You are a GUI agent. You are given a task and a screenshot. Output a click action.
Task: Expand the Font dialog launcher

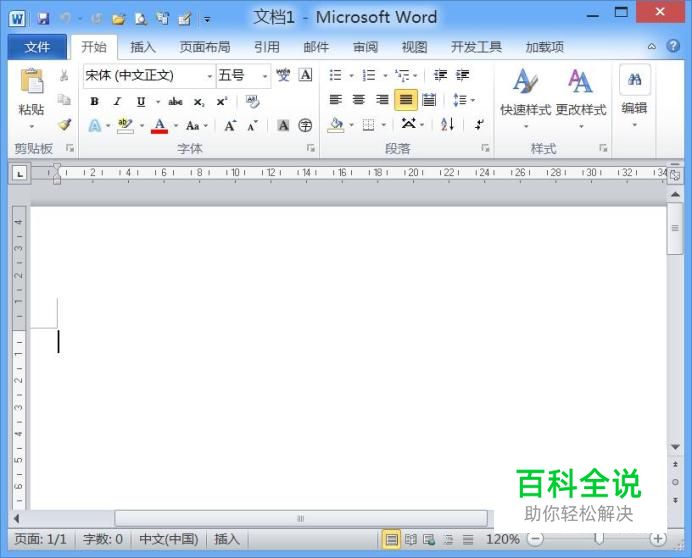(311, 148)
